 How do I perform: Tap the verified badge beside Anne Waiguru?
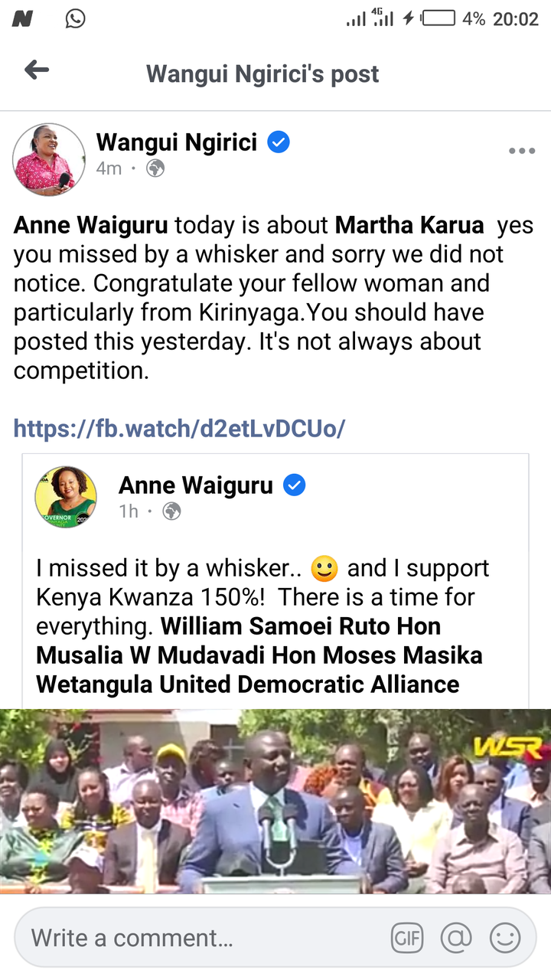(x=295, y=485)
